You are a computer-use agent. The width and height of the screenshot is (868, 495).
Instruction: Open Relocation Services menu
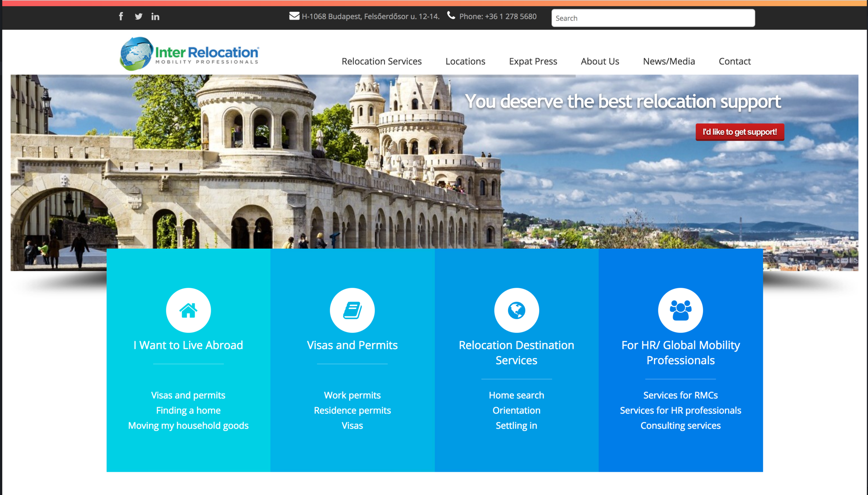[382, 61]
